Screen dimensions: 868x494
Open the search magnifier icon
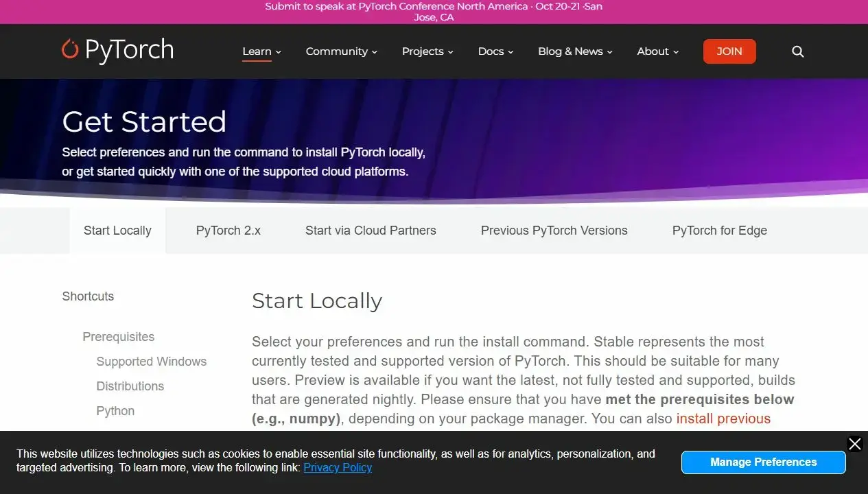[x=797, y=51]
